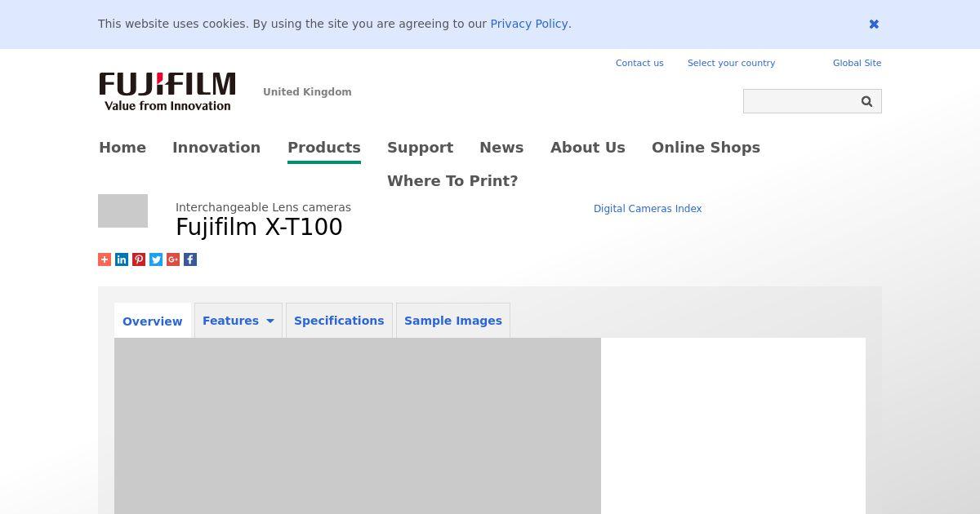Viewport: 980px width, 514px height.
Task: Click the Fujifilm X-T100 heading
Action: (x=259, y=227)
